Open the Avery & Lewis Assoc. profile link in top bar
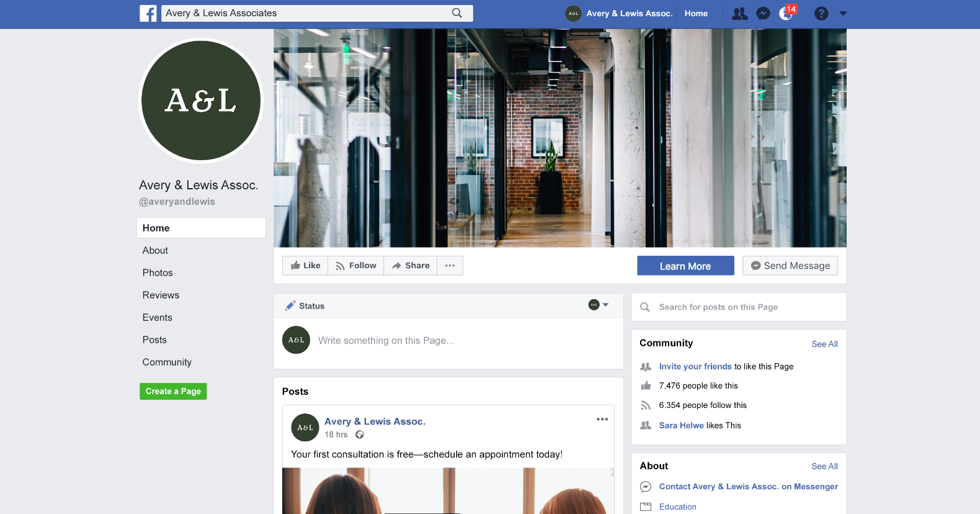This screenshot has width=980, height=514. (630, 13)
